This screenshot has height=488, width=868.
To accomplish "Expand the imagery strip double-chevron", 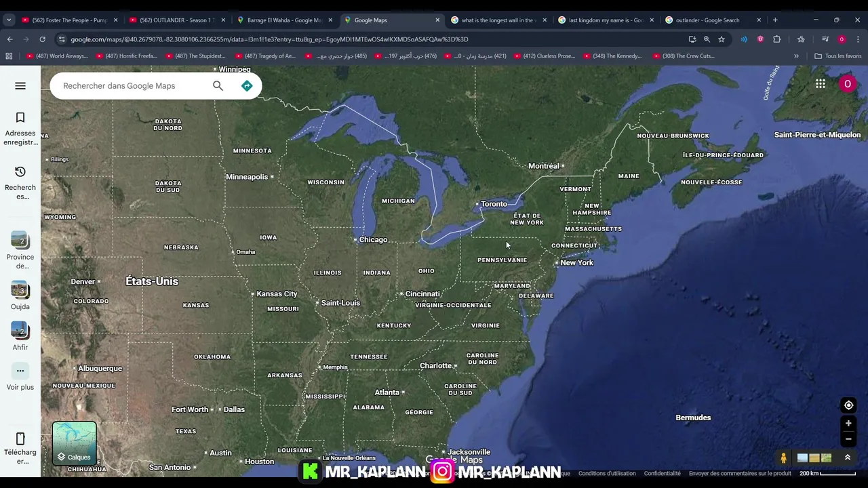I will point(847,457).
